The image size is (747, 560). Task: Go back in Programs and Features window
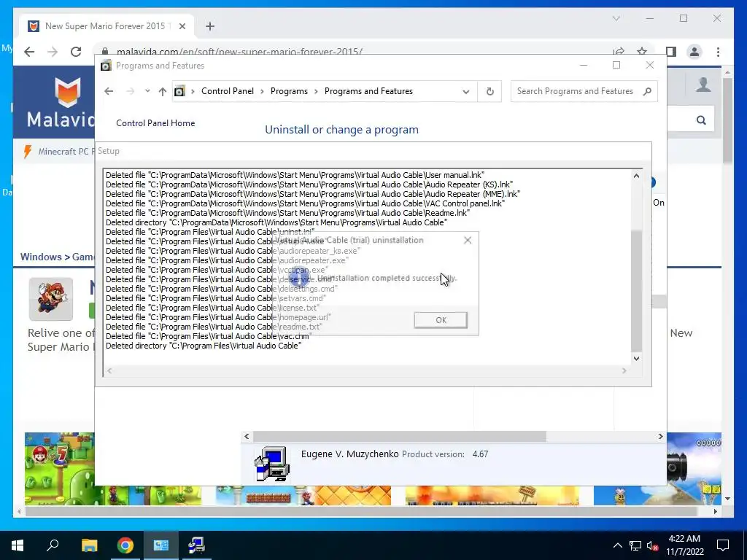(x=109, y=91)
